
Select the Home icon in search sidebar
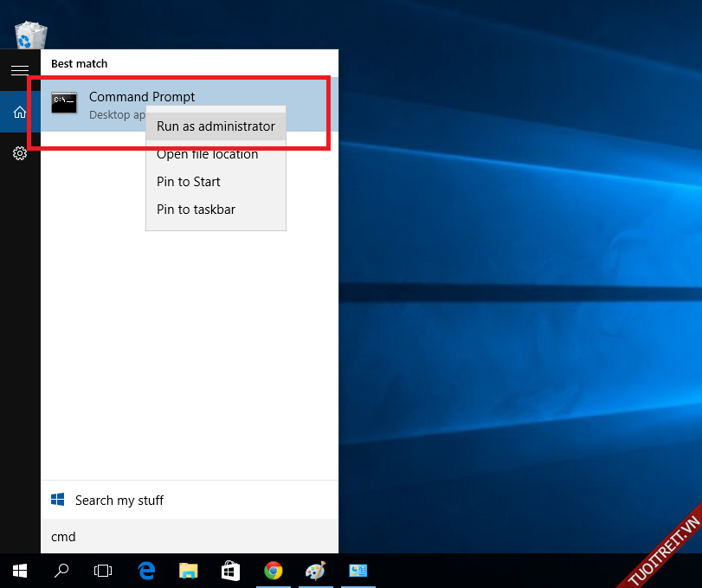point(20,112)
